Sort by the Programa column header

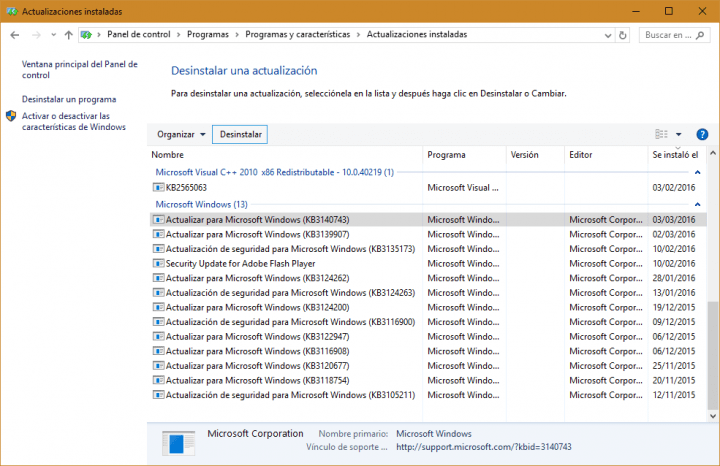coord(464,155)
